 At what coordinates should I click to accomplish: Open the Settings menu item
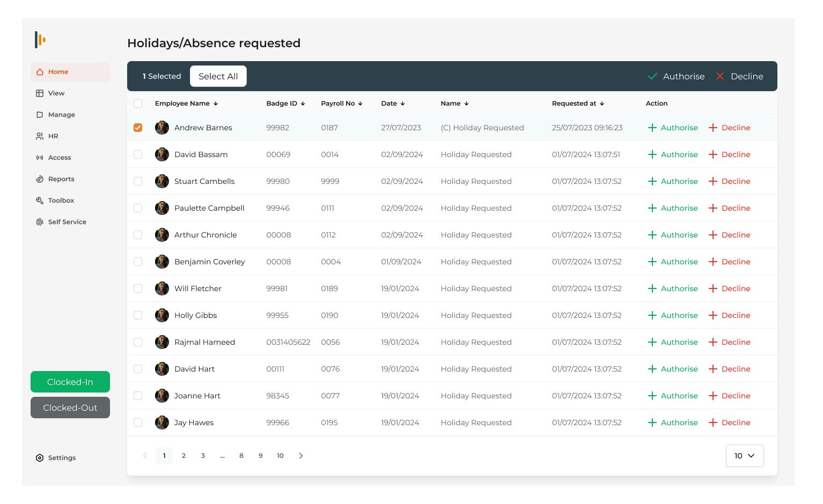70,458
